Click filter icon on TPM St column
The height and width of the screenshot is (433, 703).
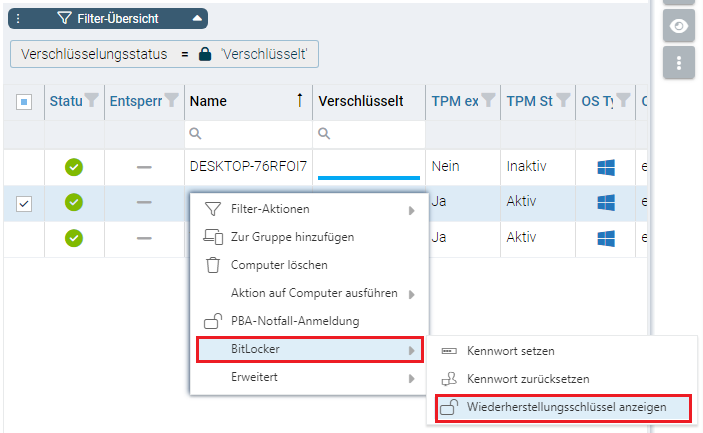tap(563, 100)
